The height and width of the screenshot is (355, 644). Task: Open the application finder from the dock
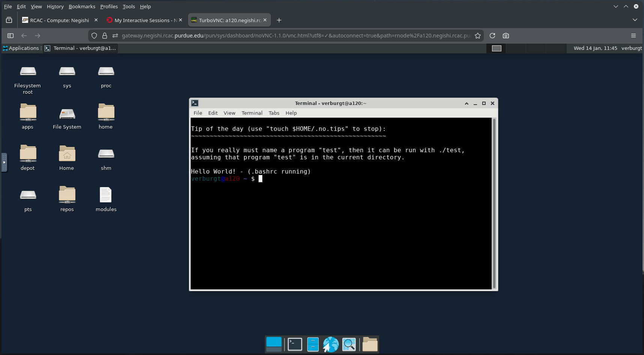tap(349, 344)
